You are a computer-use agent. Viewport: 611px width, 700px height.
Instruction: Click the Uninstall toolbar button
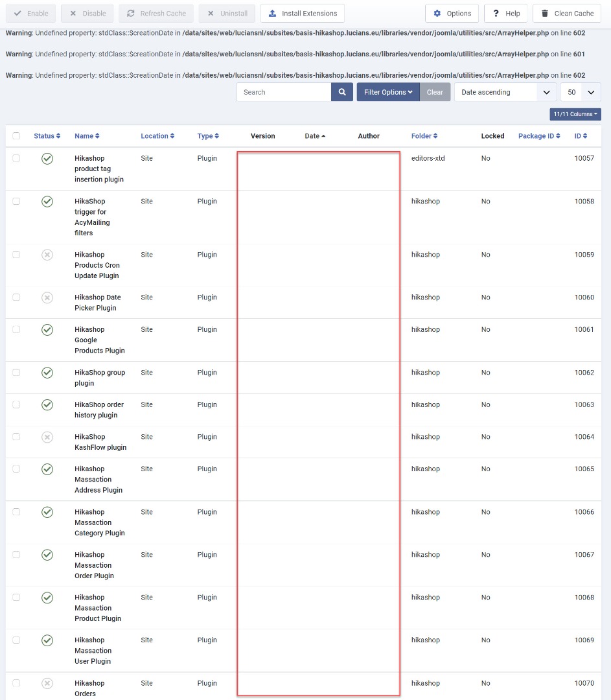227,14
